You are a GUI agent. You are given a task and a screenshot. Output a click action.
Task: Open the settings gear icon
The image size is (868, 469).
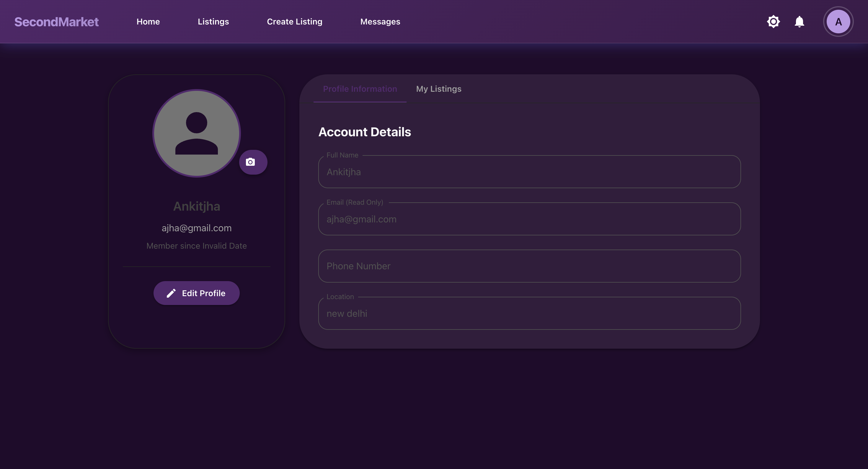click(x=773, y=21)
